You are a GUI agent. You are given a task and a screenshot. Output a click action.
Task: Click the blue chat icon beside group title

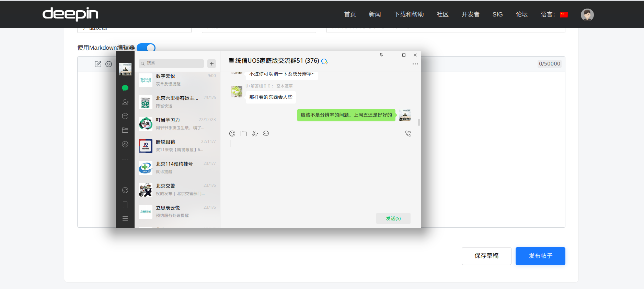(x=324, y=61)
